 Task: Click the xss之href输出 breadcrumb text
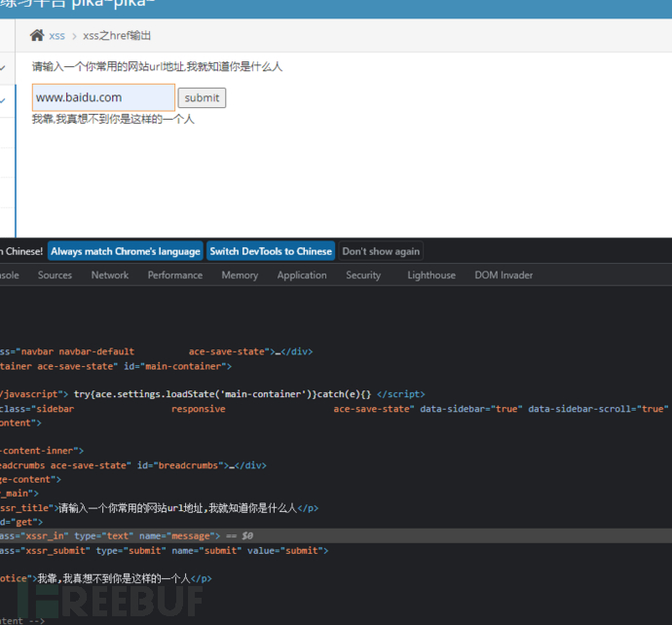point(117,36)
